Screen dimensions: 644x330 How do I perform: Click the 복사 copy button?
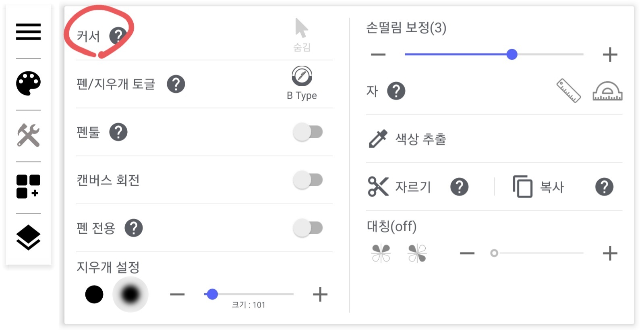[522, 187]
